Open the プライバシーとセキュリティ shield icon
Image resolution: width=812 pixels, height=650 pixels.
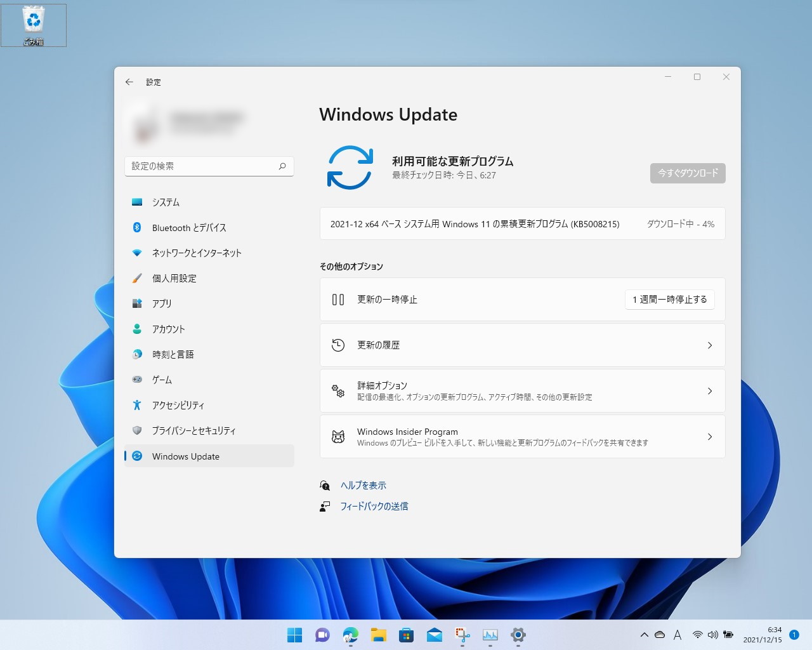[x=137, y=430]
